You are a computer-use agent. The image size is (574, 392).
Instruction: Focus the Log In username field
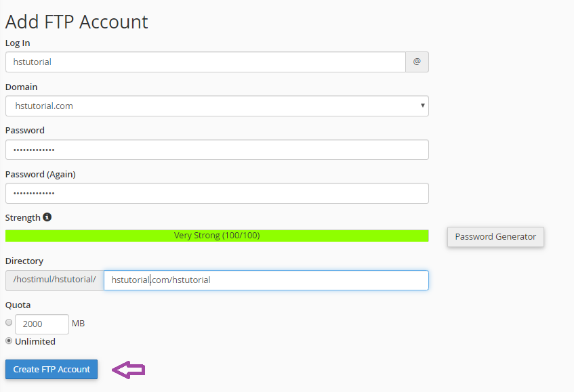[205, 62]
